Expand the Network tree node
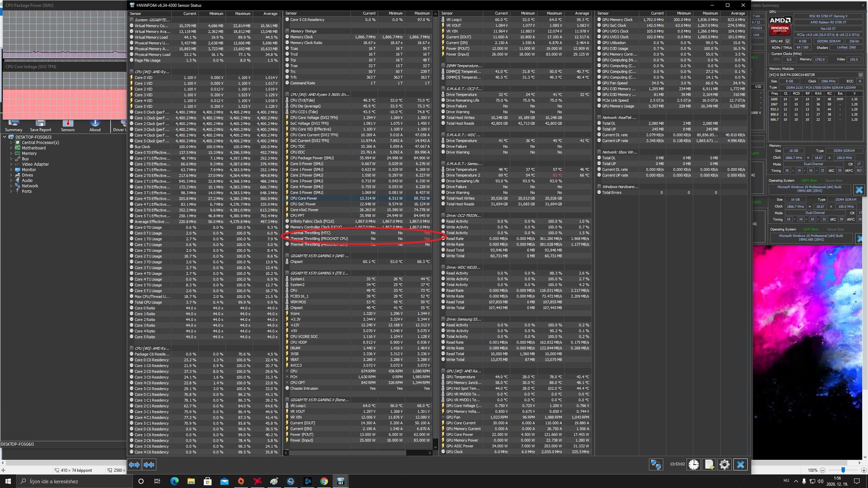This screenshot has height=488, width=868. [11, 186]
